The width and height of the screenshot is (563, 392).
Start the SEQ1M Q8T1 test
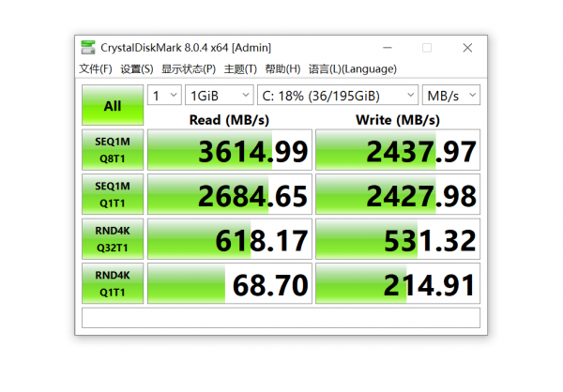tap(113, 151)
